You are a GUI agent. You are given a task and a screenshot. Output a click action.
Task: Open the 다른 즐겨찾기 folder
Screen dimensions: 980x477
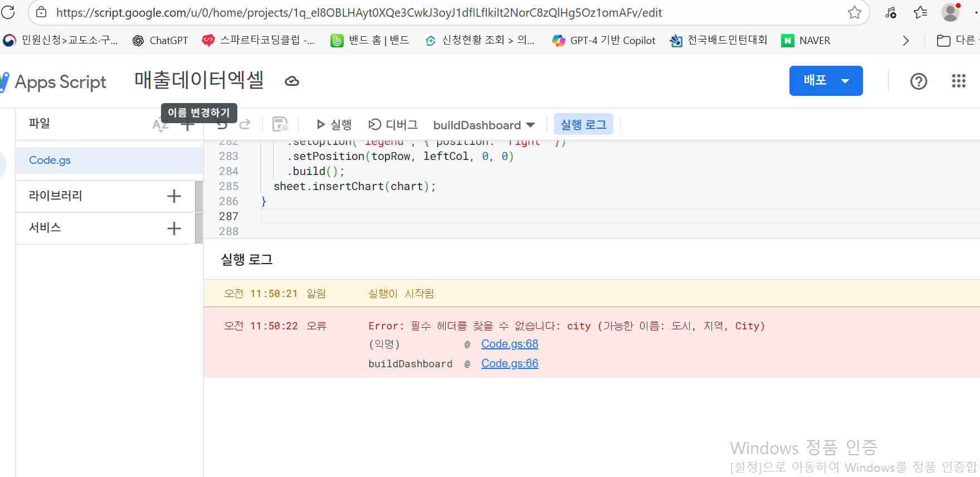[957, 40]
